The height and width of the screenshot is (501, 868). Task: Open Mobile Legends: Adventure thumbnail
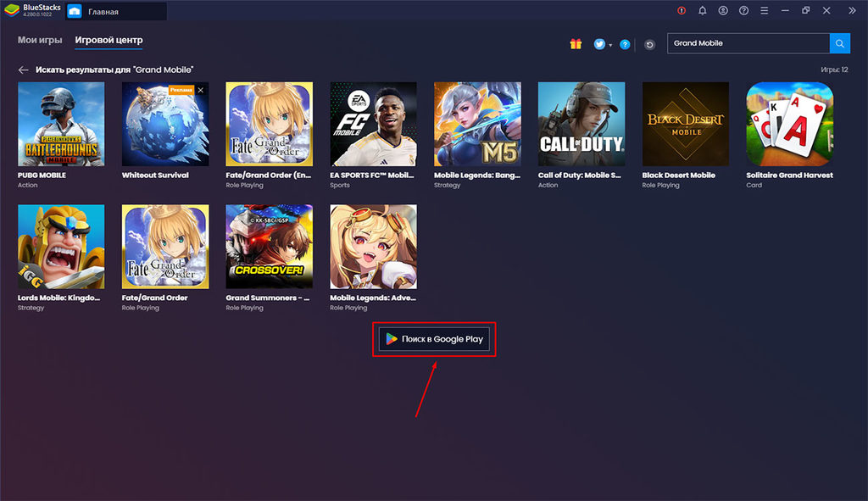[x=374, y=247]
